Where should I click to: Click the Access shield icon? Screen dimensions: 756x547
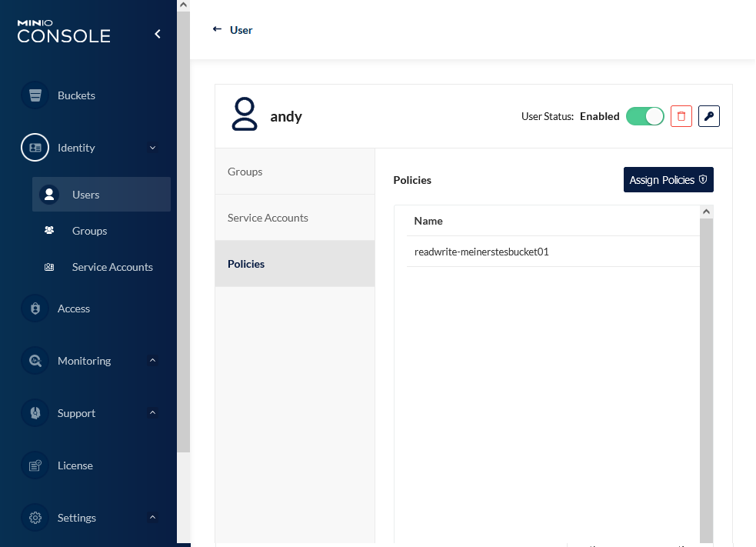(x=35, y=309)
